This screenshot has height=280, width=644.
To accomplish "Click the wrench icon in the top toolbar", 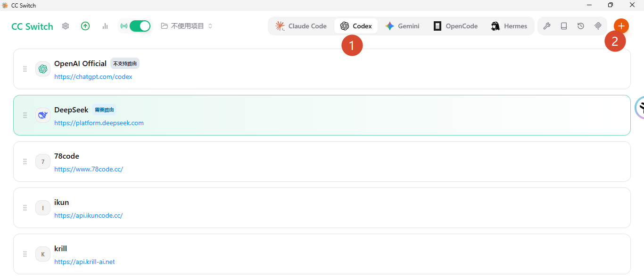I will click(547, 26).
